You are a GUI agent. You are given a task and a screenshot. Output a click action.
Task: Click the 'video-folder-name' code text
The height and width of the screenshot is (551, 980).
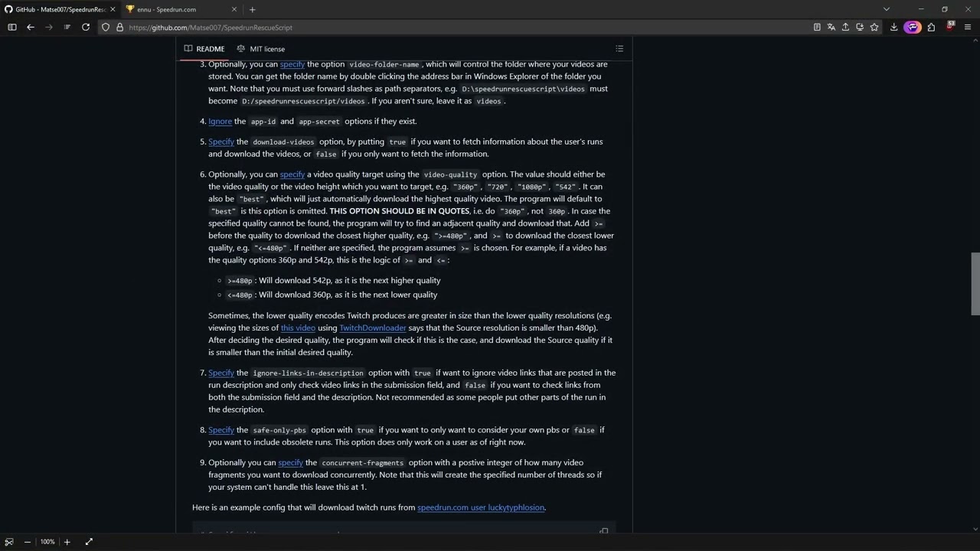384,64
